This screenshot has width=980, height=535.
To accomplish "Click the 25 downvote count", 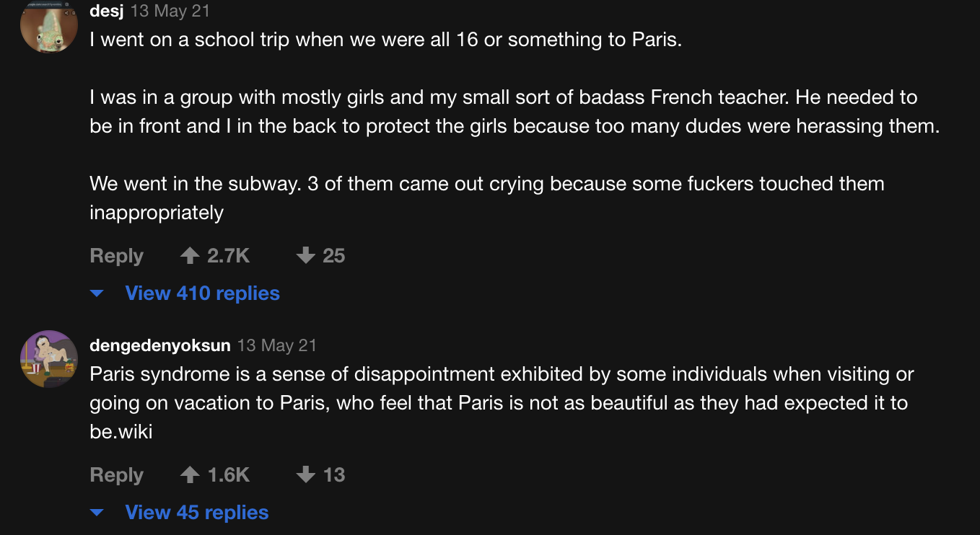I will [333, 256].
